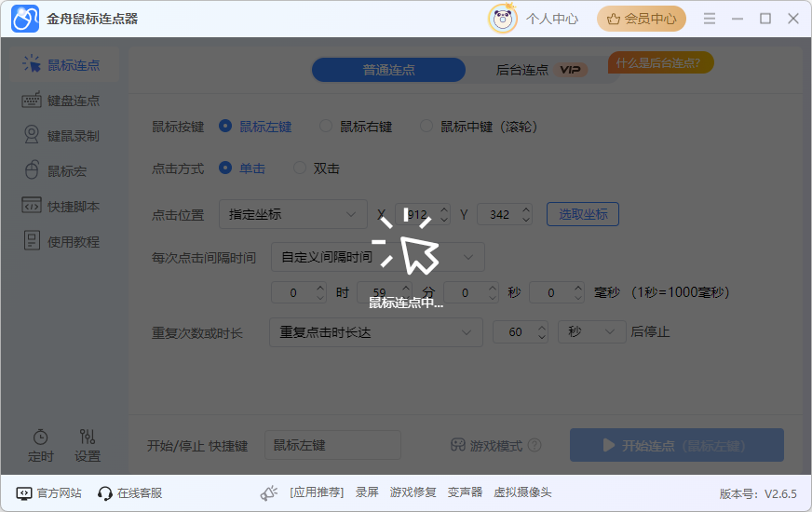The height and width of the screenshot is (512, 812).
Task: Select 鼠标中键（滚轮） radio button
Action: click(x=426, y=126)
